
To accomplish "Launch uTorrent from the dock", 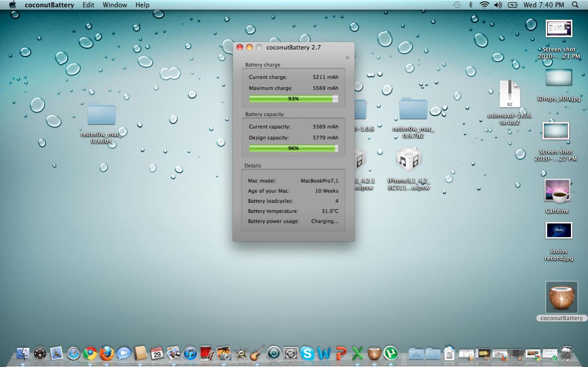I will click(391, 353).
